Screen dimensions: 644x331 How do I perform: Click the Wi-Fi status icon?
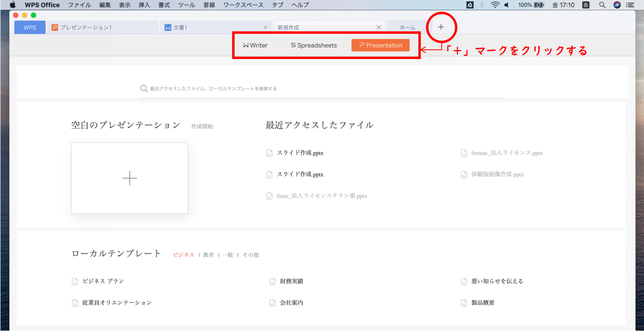tap(495, 5)
